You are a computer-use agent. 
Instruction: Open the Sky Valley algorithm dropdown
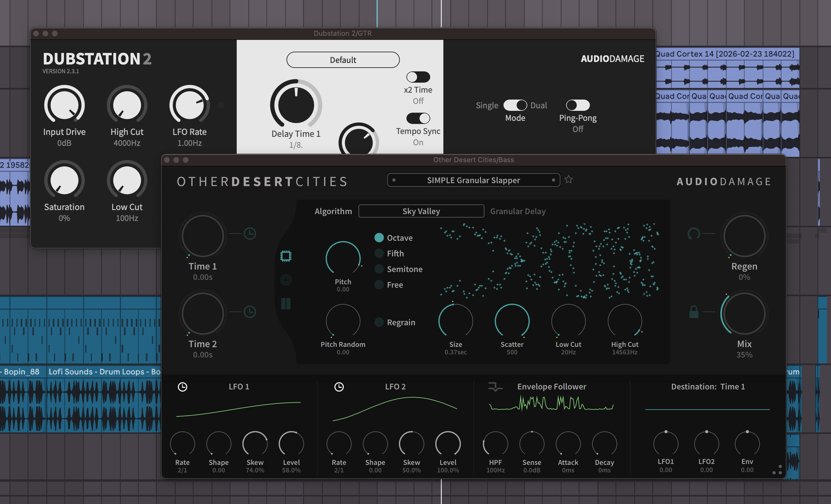tap(421, 211)
